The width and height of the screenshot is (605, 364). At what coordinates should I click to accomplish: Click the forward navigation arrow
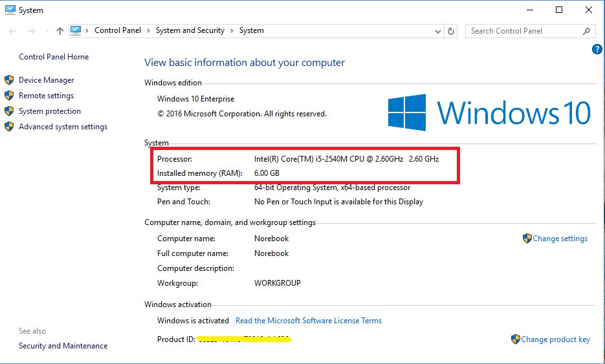pos(31,31)
